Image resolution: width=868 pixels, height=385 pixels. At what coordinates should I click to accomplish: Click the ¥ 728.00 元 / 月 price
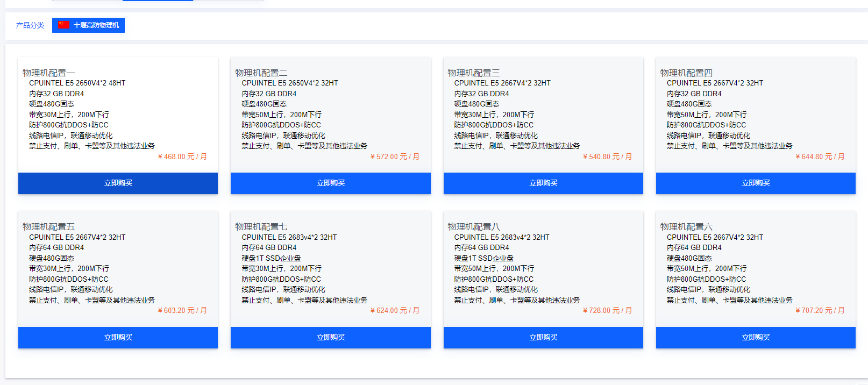click(607, 310)
